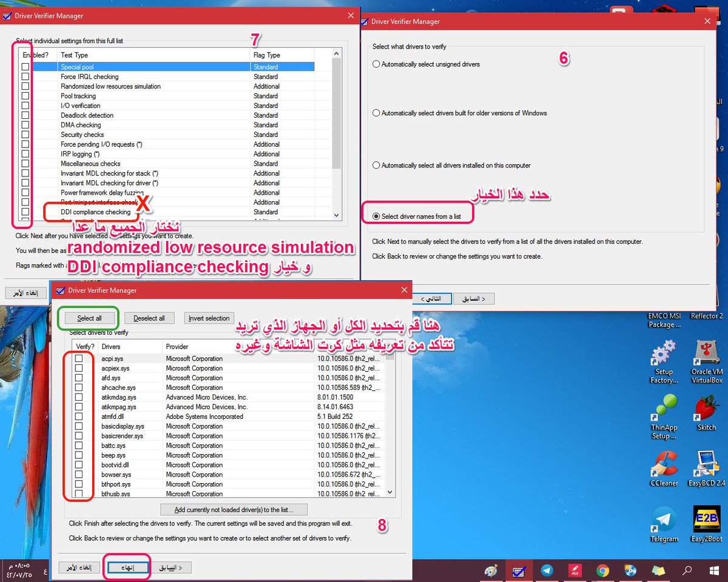Click Back (السابق) in the drivers list dialog
The width and height of the screenshot is (728, 582).
coord(170,567)
